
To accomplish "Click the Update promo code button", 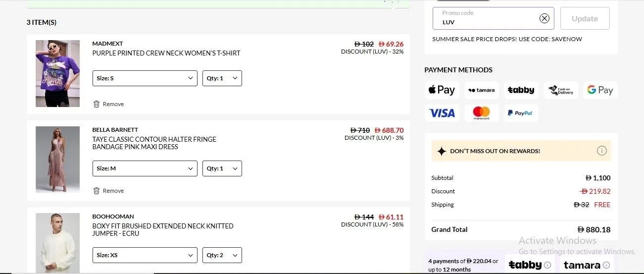I will click(x=585, y=18).
